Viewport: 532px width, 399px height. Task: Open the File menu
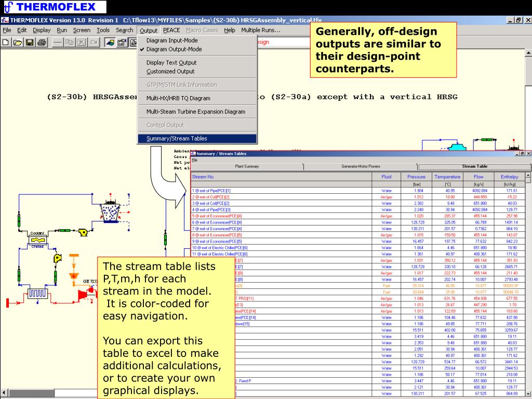tap(7, 30)
